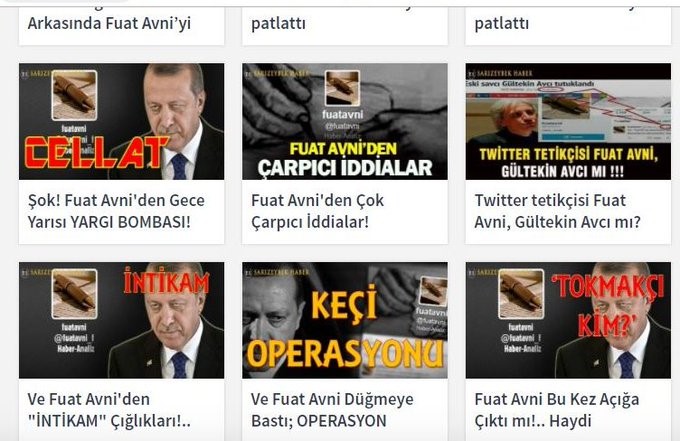Open the İNTİKAM video thumbnail
The image size is (680, 441).
(x=121, y=320)
